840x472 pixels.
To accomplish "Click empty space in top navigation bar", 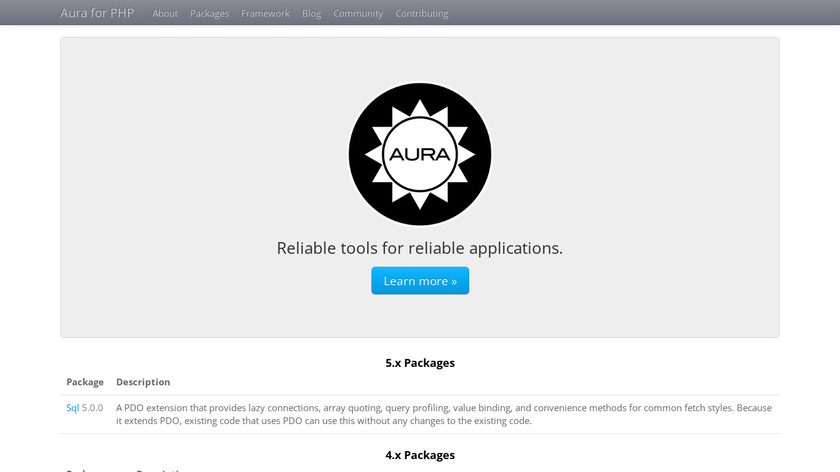I will coord(620,13).
